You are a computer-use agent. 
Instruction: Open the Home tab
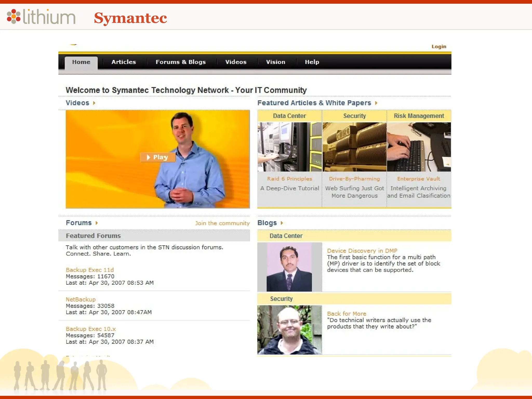point(81,62)
